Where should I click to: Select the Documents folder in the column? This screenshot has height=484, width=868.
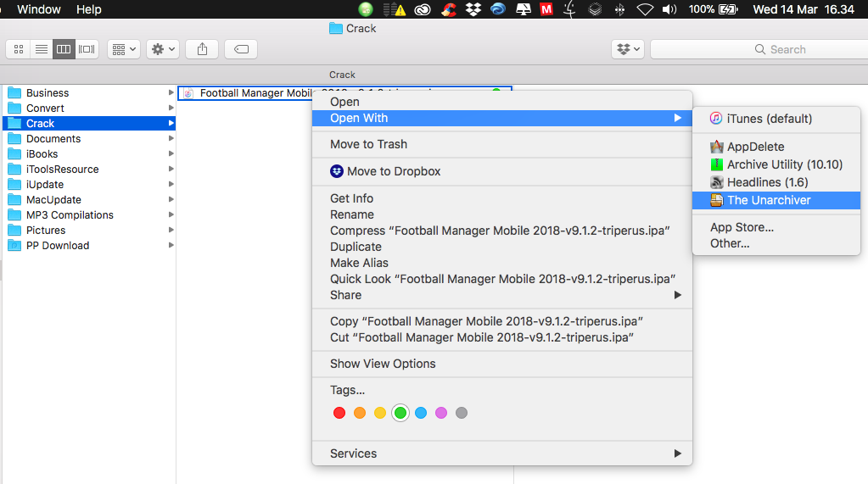[x=53, y=138]
